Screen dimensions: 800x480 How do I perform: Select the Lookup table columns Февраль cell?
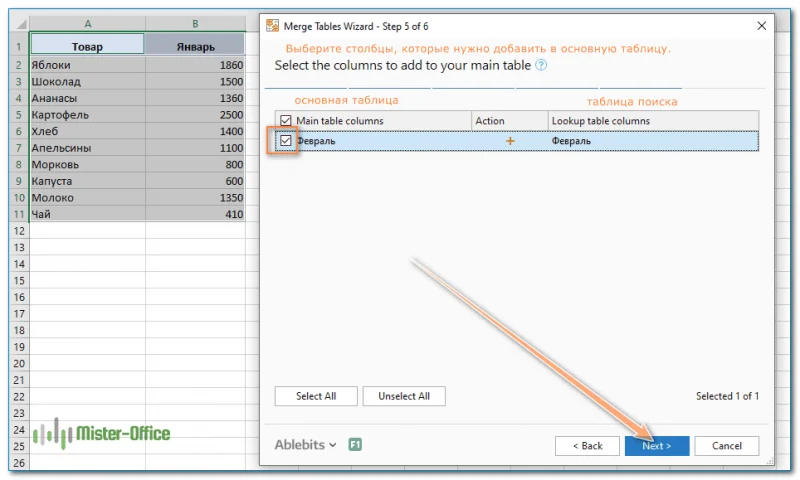(x=650, y=141)
